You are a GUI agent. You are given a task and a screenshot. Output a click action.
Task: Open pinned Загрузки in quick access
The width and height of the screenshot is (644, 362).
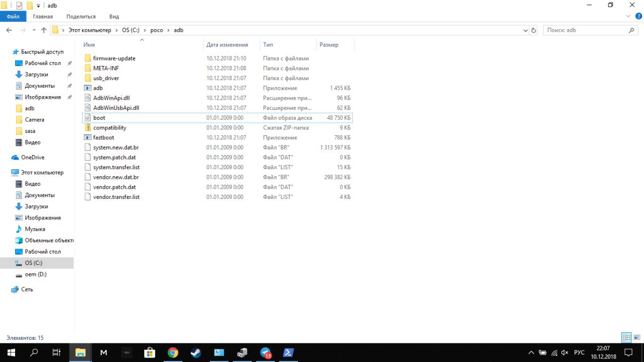point(37,75)
